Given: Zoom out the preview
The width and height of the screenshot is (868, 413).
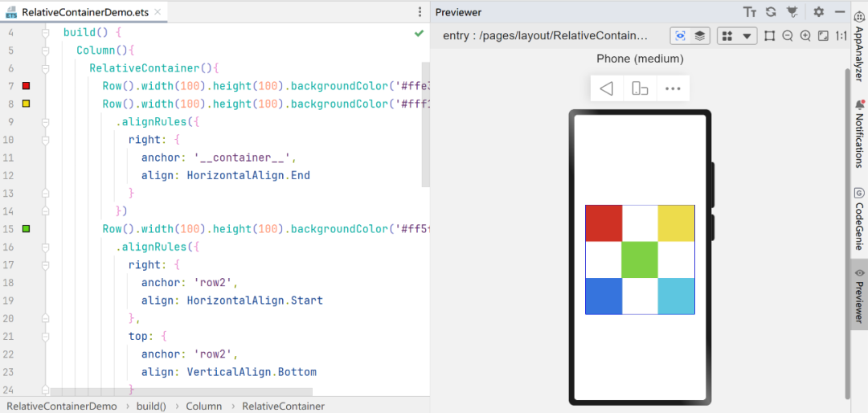Looking at the screenshot, I should click(788, 36).
